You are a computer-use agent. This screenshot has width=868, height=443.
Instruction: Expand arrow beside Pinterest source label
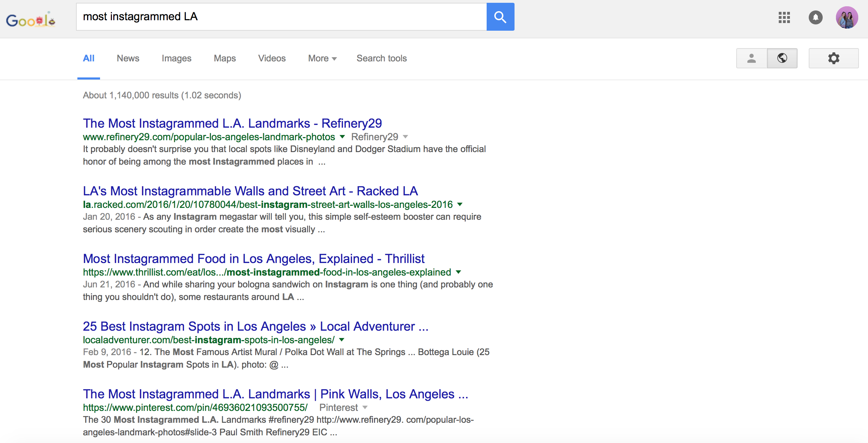[365, 407]
